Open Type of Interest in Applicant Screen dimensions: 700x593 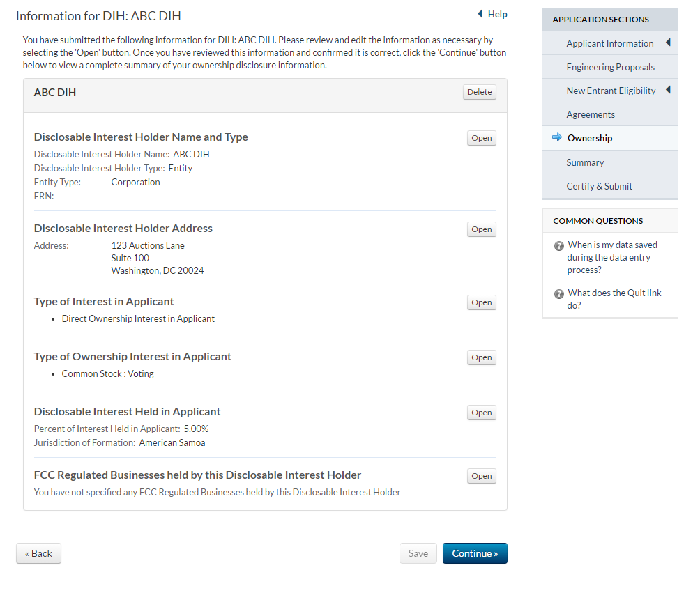click(481, 302)
